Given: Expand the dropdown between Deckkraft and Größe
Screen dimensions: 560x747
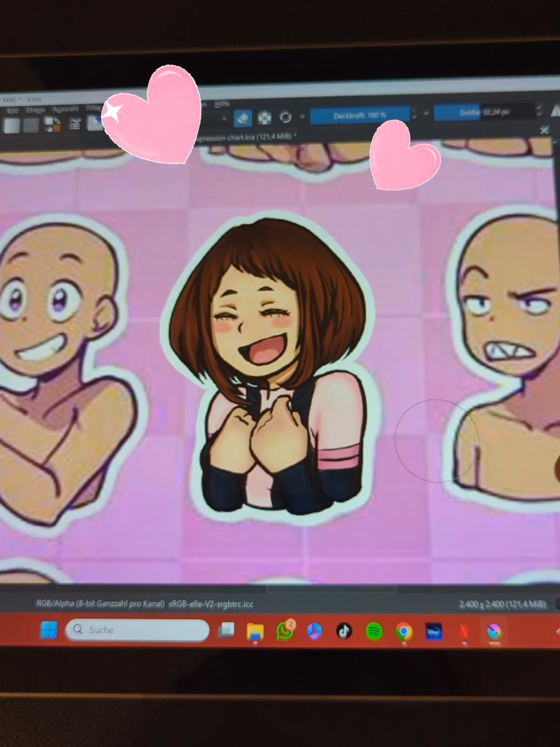Looking at the screenshot, I should (426, 113).
